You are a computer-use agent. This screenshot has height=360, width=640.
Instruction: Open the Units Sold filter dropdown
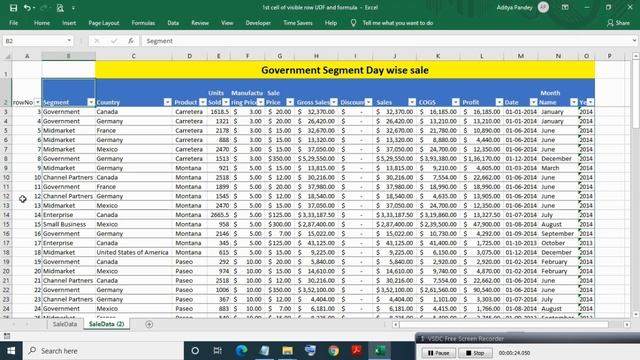[226, 102]
